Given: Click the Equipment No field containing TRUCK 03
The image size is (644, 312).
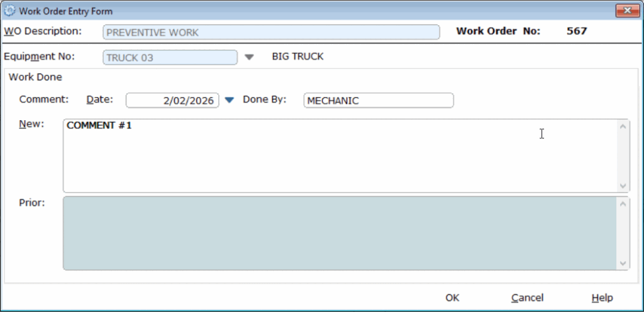Looking at the screenshot, I should [170, 57].
